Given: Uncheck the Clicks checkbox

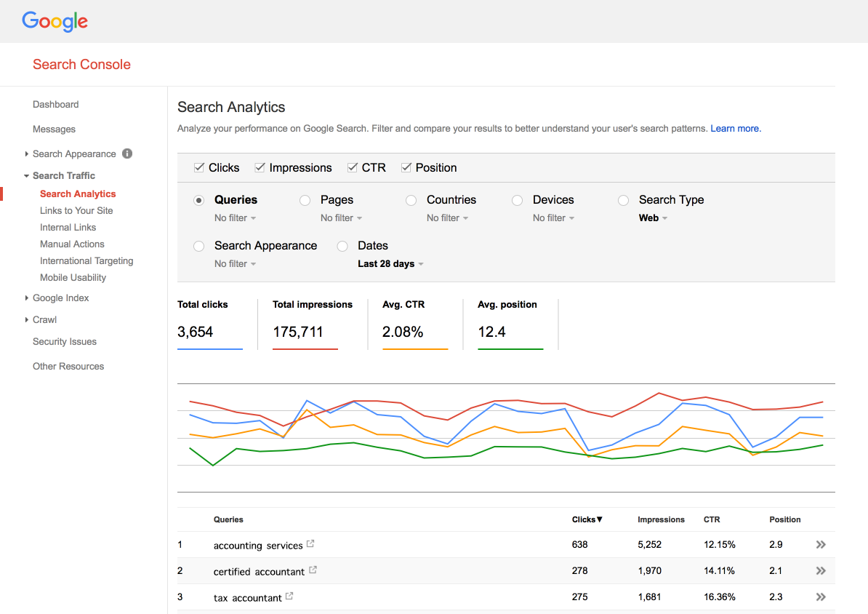Looking at the screenshot, I should click(x=199, y=167).
